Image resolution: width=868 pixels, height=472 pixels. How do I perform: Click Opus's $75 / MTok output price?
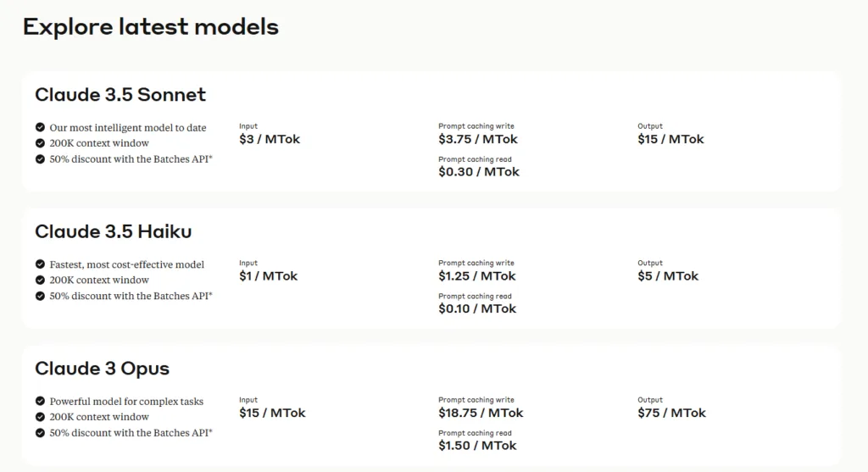tap(672, 412)
